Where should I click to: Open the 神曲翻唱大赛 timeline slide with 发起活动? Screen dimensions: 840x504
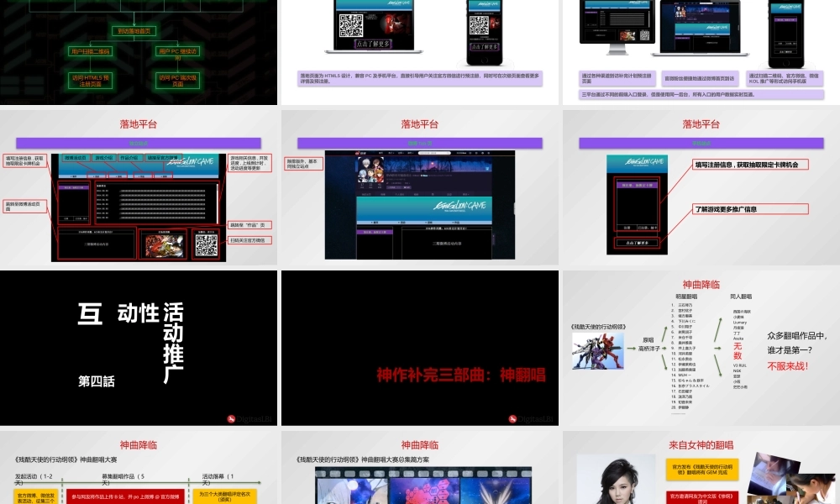coord(139,468)
